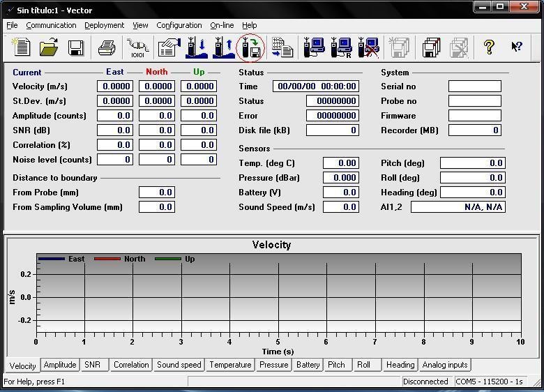Open the binary data conversion icon

282,47
